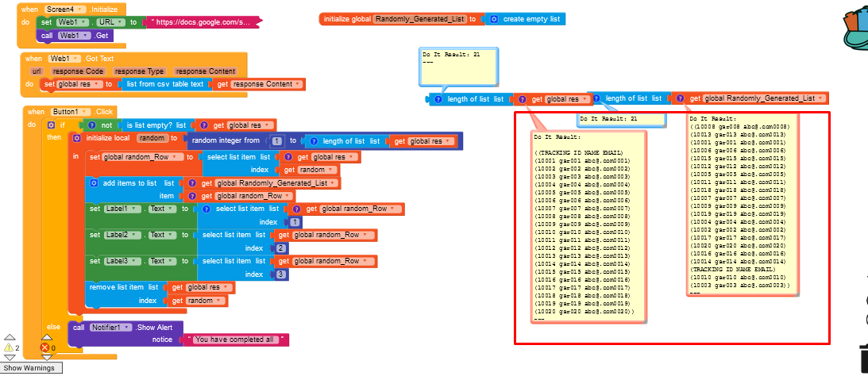Open the Notifier1 dropdown in the call block
868x376 pixels.
click(x=110, y=327)
